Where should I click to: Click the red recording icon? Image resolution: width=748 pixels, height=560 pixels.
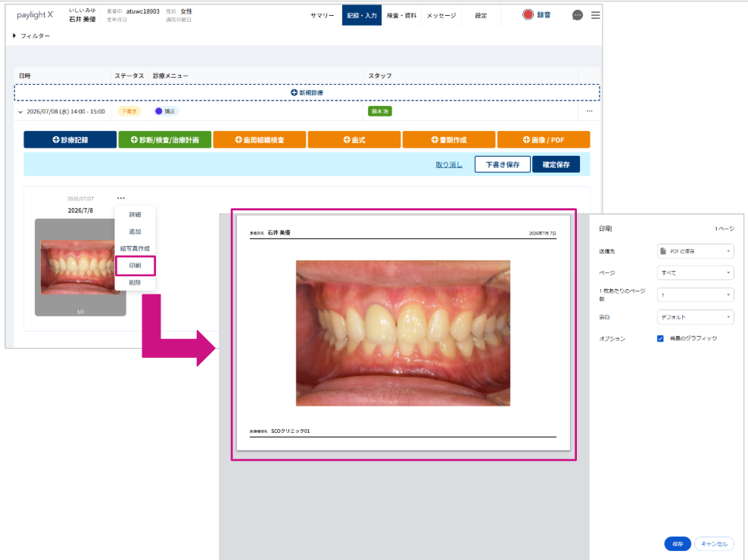528,15
